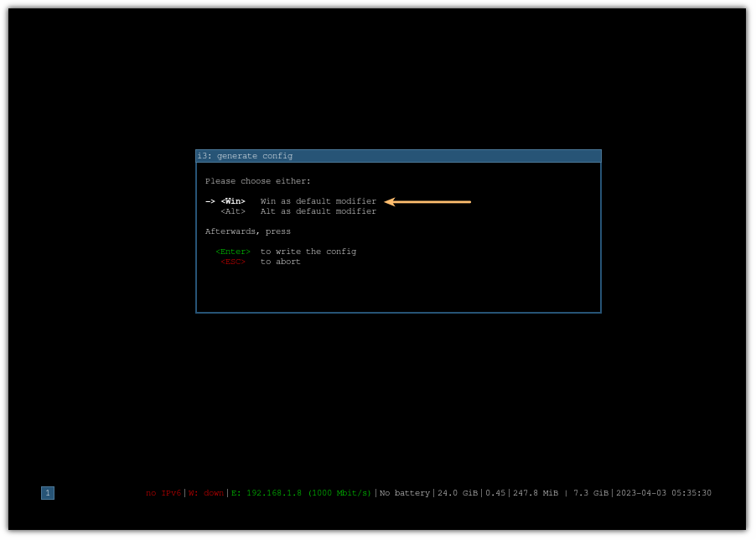This screenshot has height=540, width=756.
Task: Click the orange annotation arrow
Action: click(x=427, y=201)
